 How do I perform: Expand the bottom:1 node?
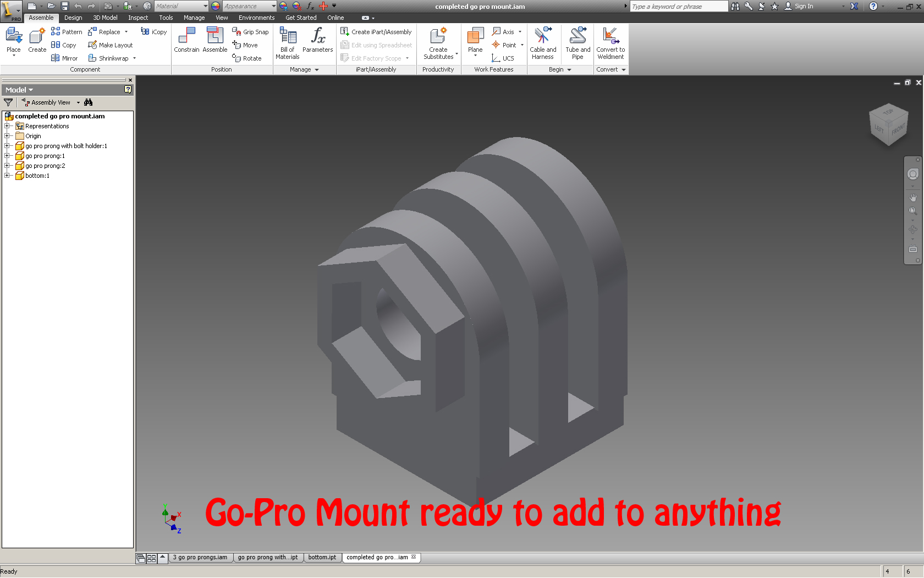(x=7, y=176)
